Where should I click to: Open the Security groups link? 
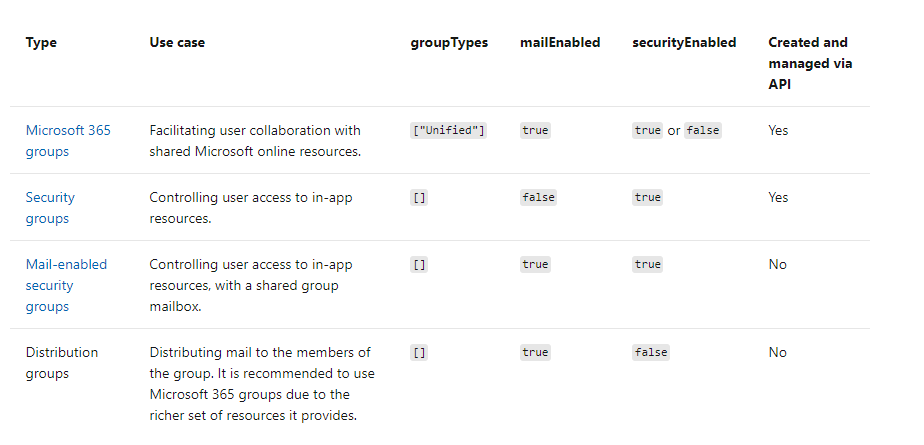(x=50, y=207)
